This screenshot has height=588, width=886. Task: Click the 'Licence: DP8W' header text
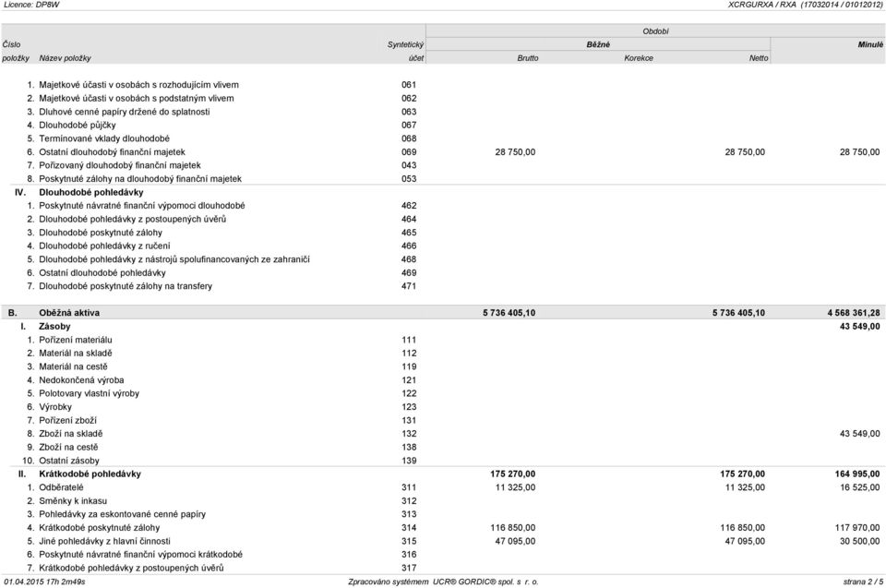pyautogui.click(x=31, y=5)
